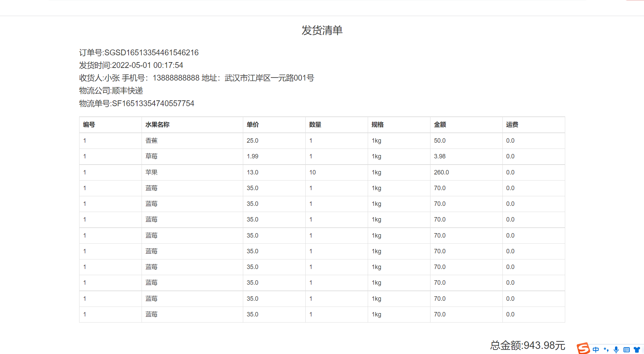644x354 pixels.
Task: Click the 0.0 freight cell in 草莓 row
Action: (534, 156)
